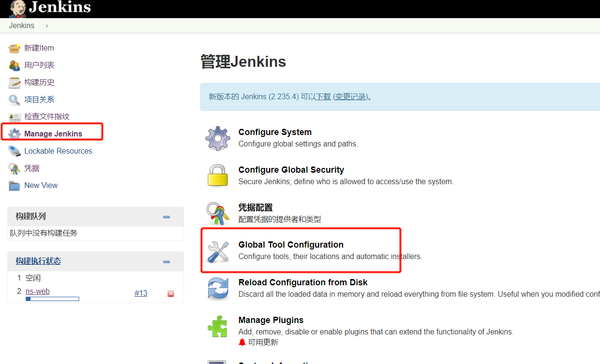
Task: Click the 构建历史 notepad icon
Action: click(x=15, y=83)
